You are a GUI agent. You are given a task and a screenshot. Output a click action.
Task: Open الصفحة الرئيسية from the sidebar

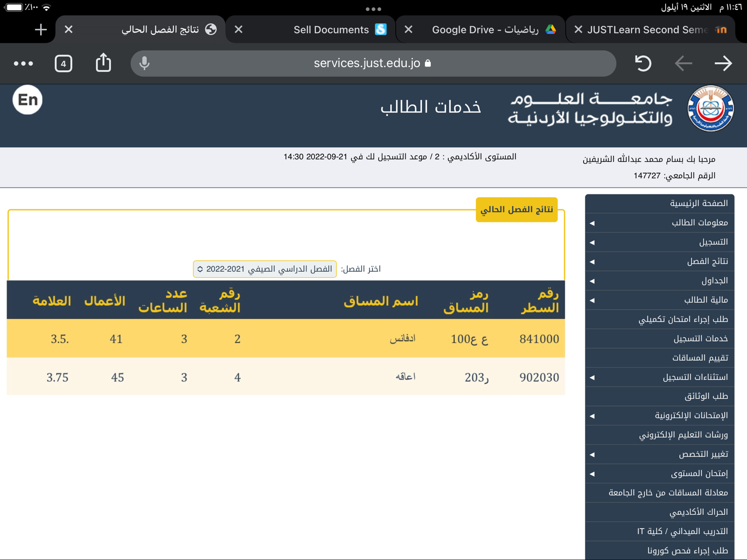659,203
